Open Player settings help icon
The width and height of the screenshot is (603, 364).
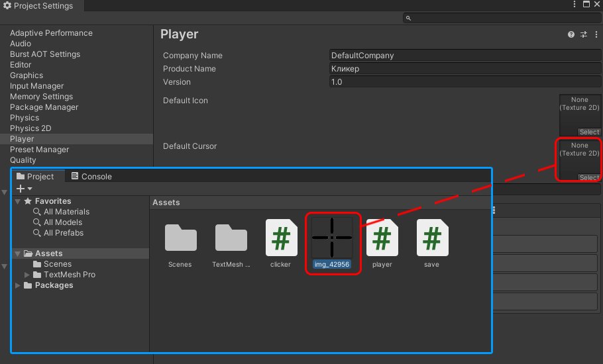571,34
